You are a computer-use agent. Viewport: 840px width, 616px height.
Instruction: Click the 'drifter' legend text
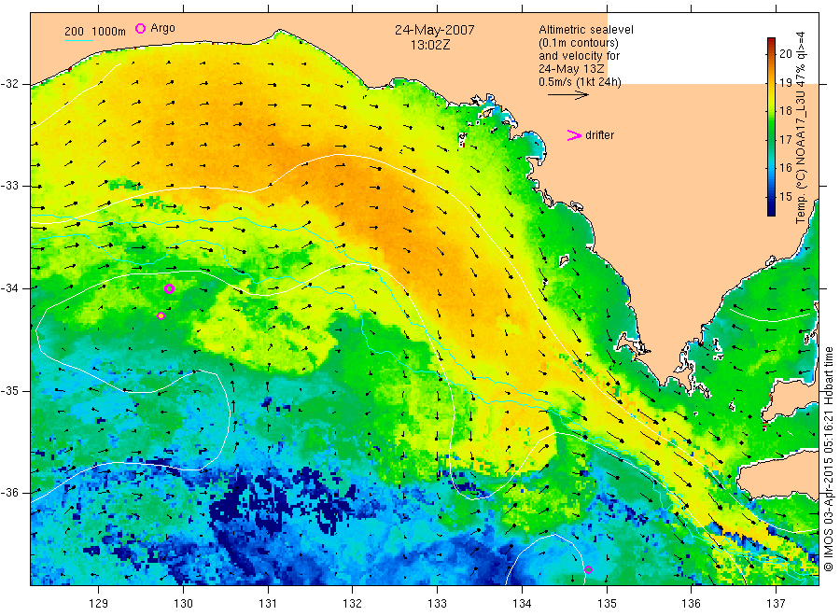tap(599, 135)
